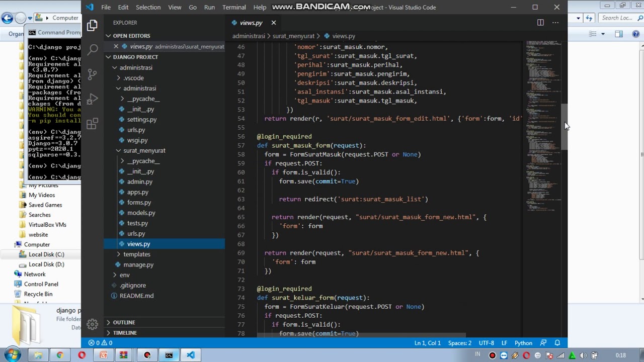Change end of line via LF

(x=504, y=343)
